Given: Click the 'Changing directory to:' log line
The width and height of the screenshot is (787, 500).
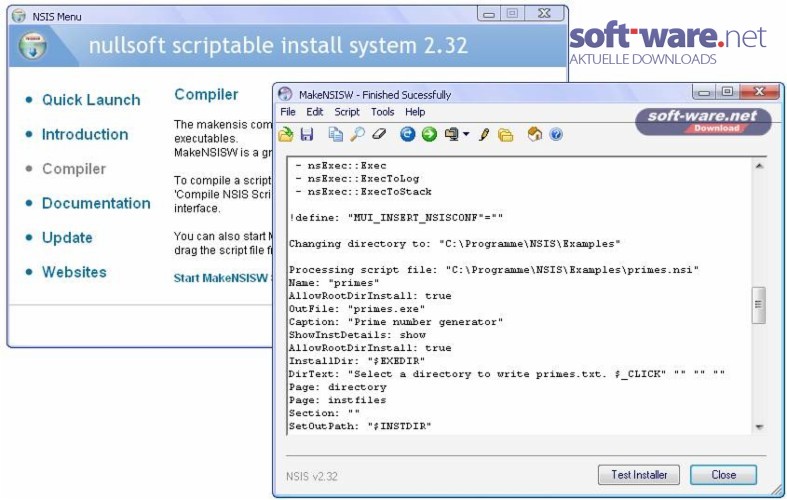Looking at the screenshot, I should click(455, 244).
